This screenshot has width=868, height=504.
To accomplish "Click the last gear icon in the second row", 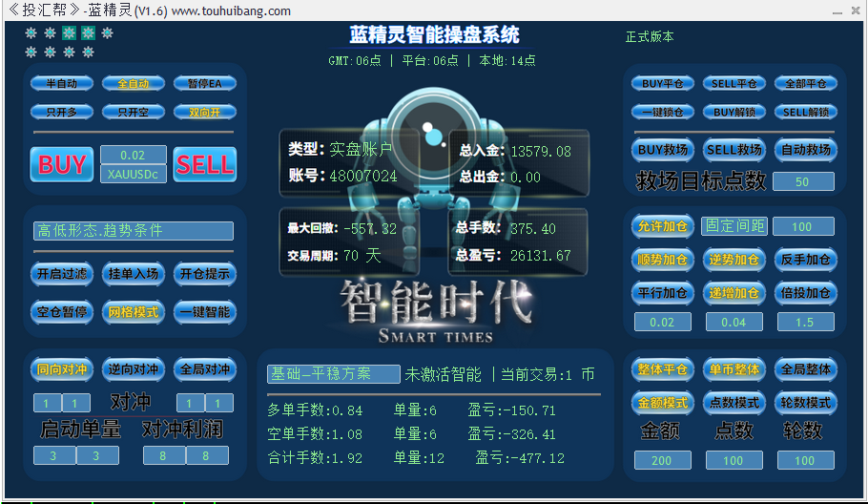I will coord(88,52).
